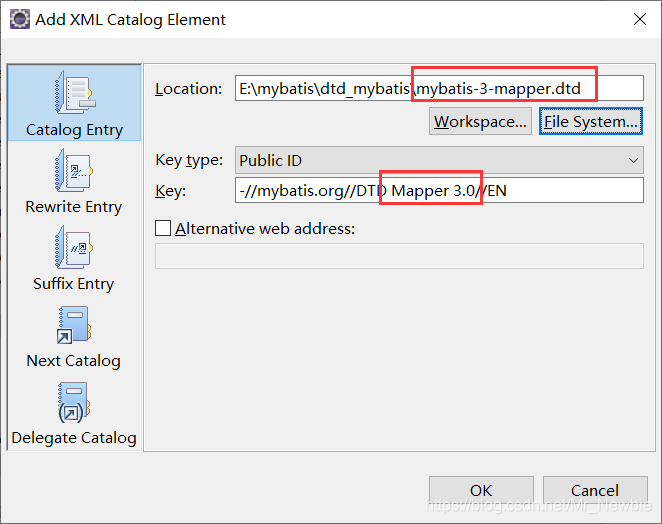Enable the Alternative web address checkbox
Screen dimensions: 662x524
point(163,228)
